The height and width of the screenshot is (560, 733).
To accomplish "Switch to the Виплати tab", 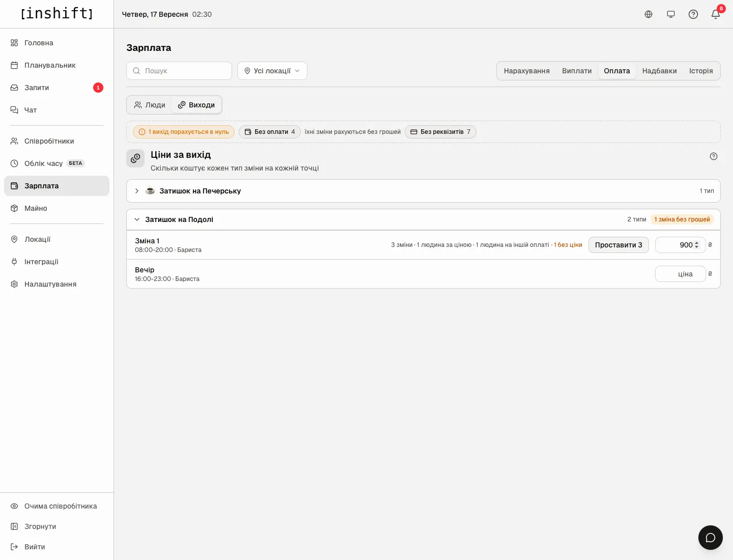I will [577, 71].
